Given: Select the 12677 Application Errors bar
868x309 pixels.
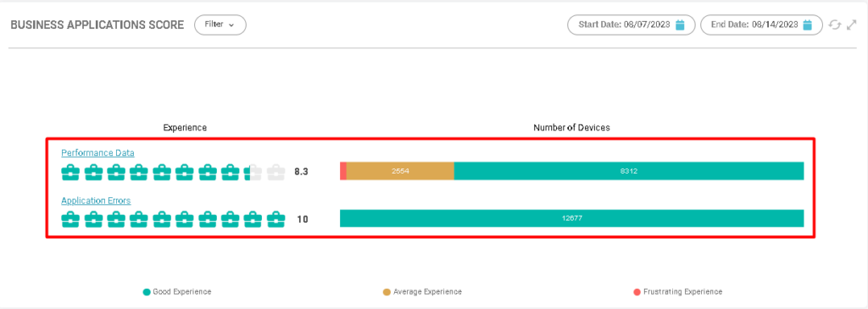Looking at the screenshot, I should (x=572, y=218).
